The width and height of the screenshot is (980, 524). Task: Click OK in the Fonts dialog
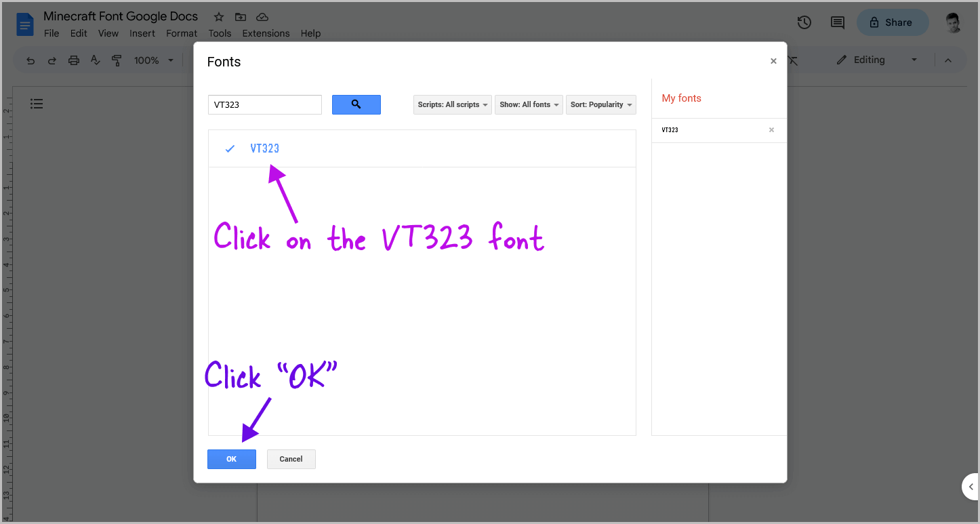coord(232,459)
